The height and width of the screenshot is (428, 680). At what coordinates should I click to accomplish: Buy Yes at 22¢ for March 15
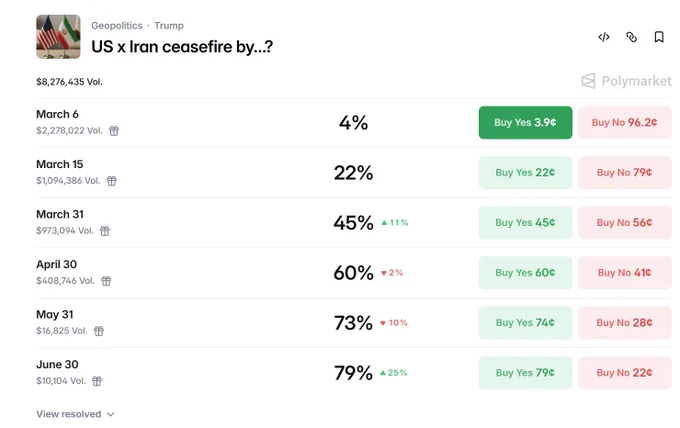[525, 173]
